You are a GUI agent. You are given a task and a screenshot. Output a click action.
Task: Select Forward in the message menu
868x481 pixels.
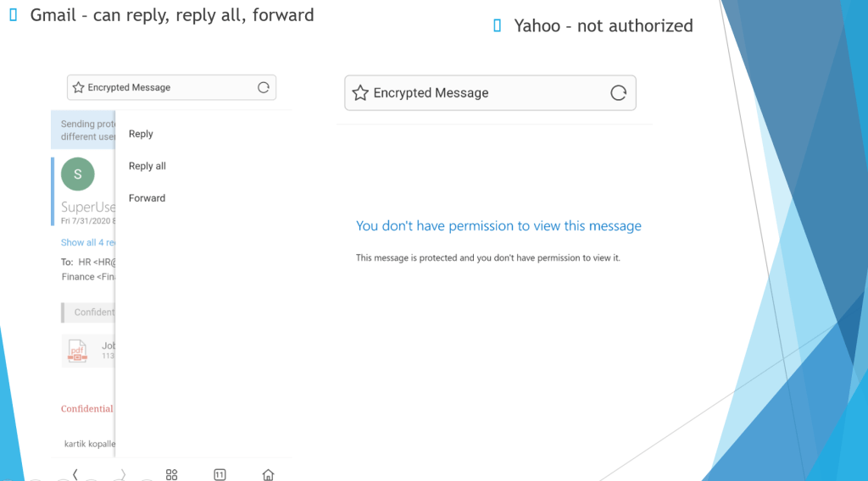click(147, 198)
